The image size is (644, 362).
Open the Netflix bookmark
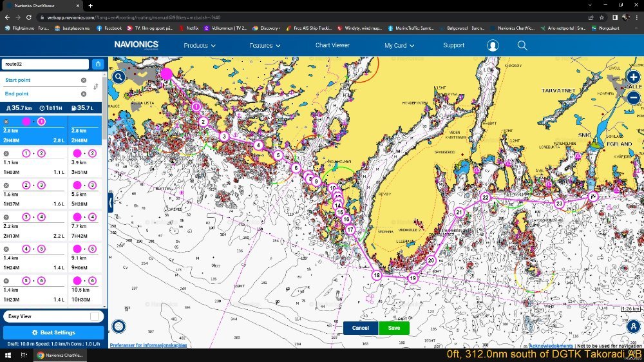(x=189, y=28)
